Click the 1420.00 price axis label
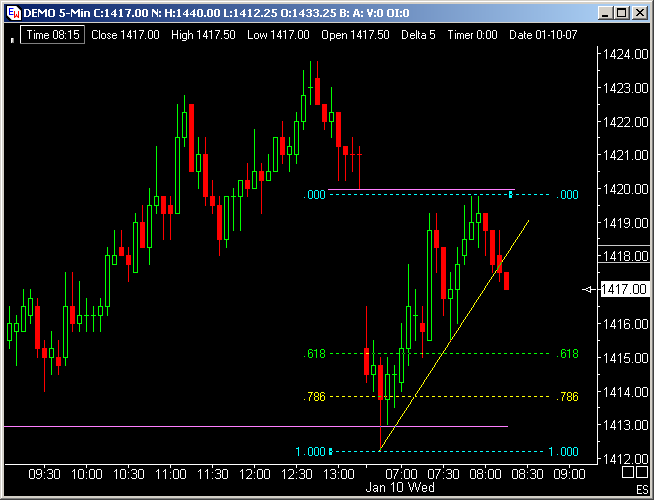The height and width of the screenshot is (500, 654). 626,189
